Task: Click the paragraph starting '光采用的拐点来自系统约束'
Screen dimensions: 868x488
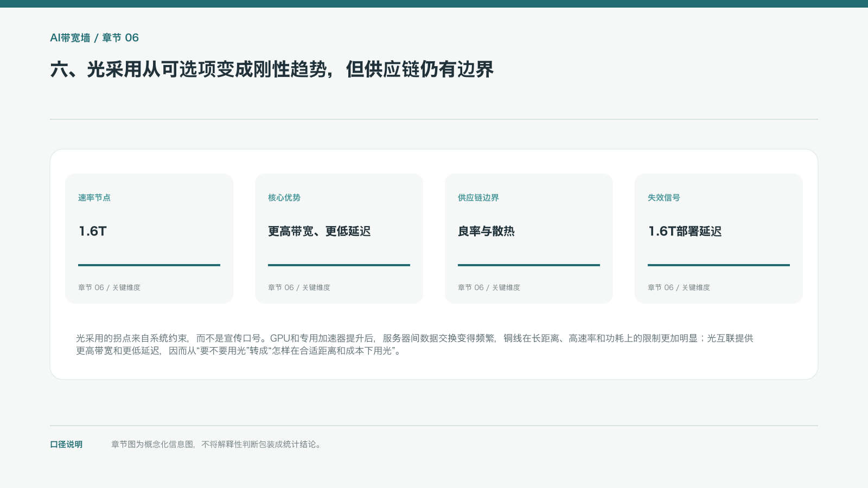Action: click(x=414, y=344)
